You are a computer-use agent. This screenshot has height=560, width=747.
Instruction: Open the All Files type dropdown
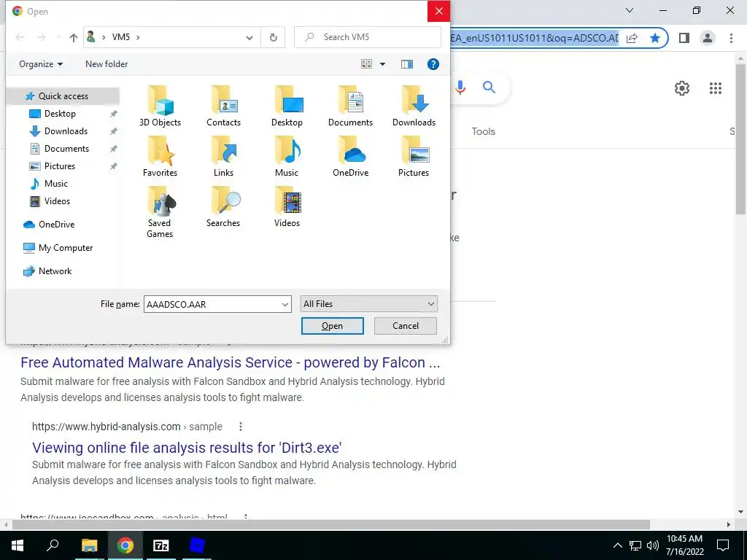click(x=368, y=304)
